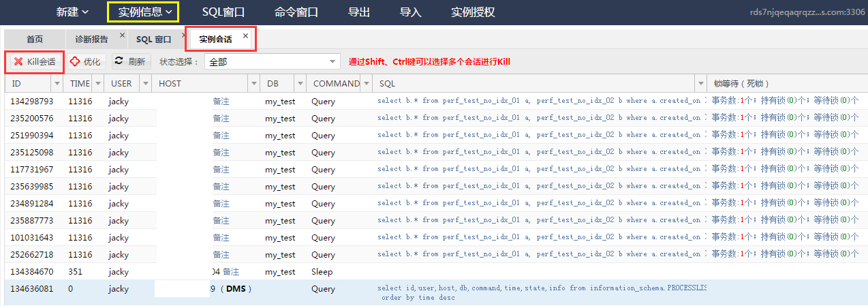868x306 pixels.
Task: Expand the 实例信息 menu
Action: [x=143, y=12]
